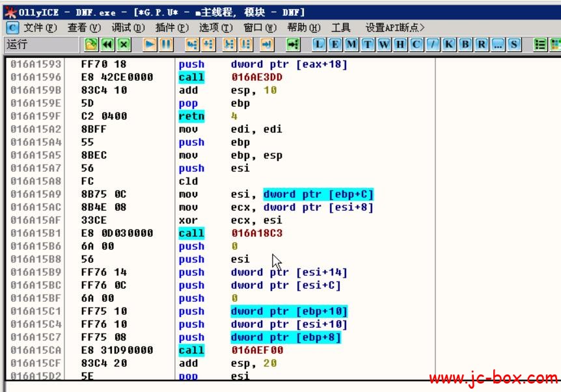Open the 选项(T) menu

pos(216,27)
